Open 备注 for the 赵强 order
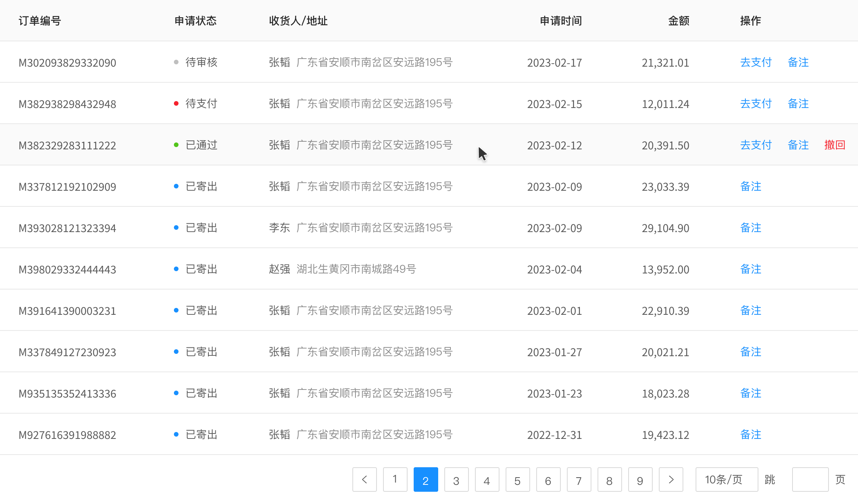Image resolution: width=858 pixels, height=504 pixels. tap(750, 269)
